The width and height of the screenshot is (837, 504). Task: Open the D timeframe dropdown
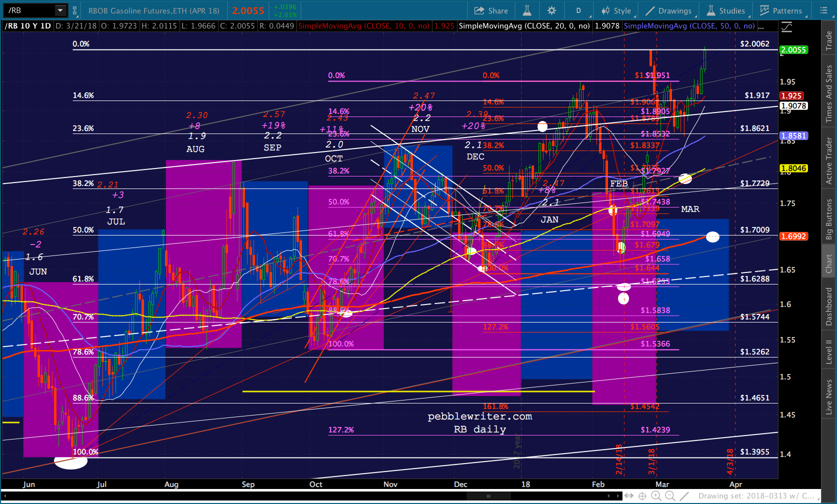click(x=579, y=10)
